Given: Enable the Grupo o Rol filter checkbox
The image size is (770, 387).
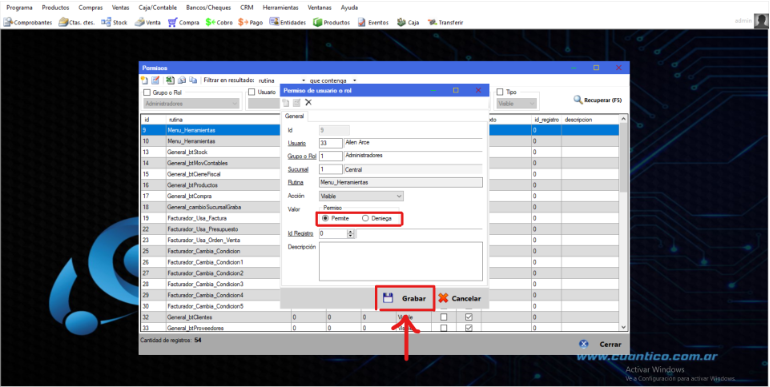Looking at the screenshot, I should pos(147,92).
